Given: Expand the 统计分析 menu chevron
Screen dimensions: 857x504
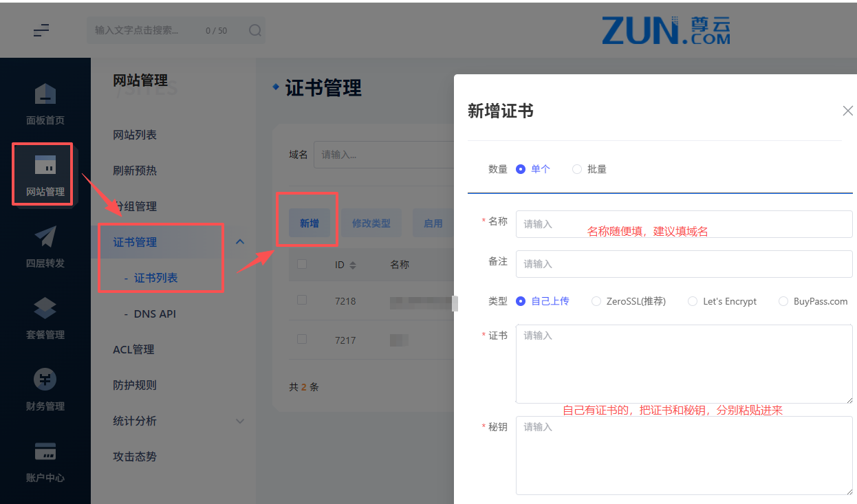Looking at the screenshot, I should click(x=240, y=421).
